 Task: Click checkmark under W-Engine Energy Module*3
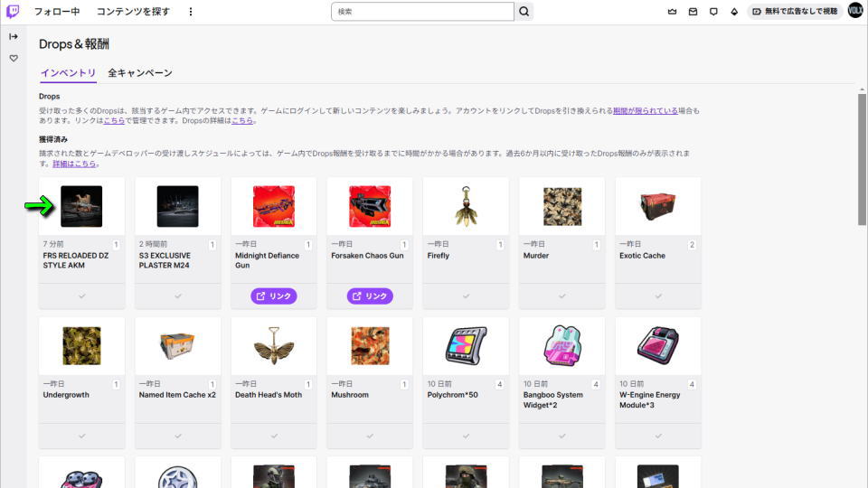658,436
